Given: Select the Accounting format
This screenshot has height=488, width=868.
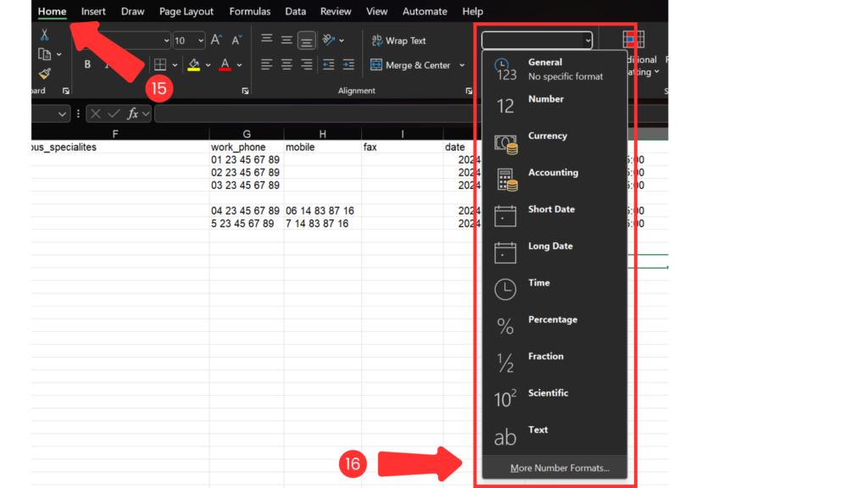Looking at the screenshot, I should pos(554,180).
